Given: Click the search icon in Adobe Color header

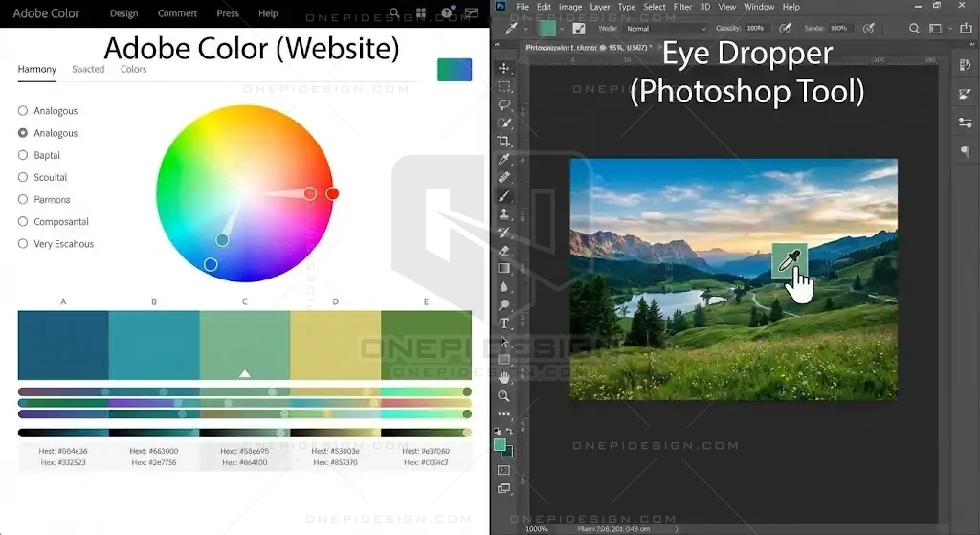Looking at the screenshot, I should click(x=394, y=13).
